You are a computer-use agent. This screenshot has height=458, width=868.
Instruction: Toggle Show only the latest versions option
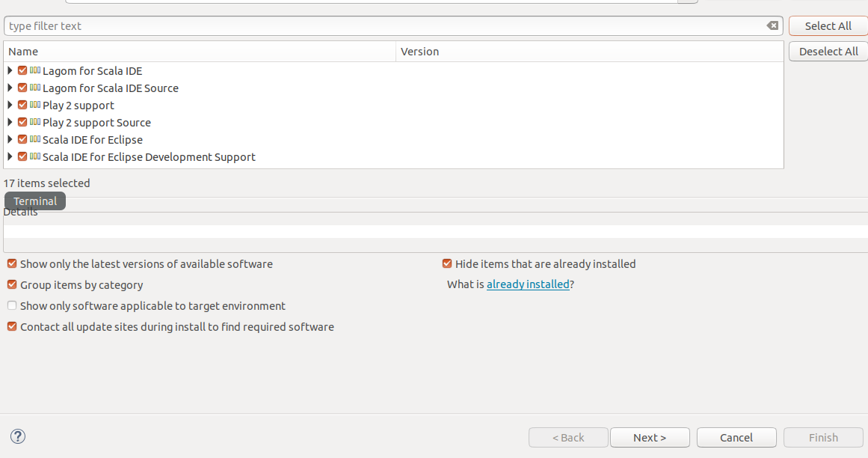(x=12, y=263)
